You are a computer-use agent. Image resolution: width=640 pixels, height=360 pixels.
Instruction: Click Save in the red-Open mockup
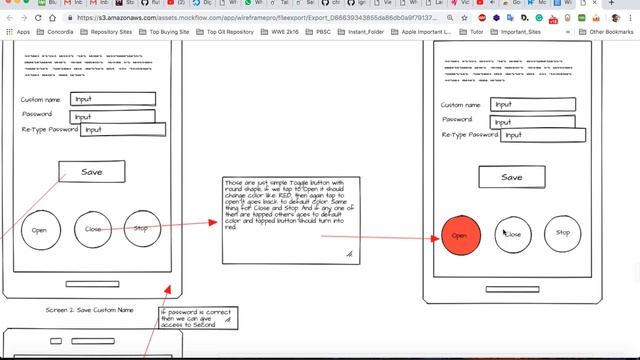click(x=512, y=177)
